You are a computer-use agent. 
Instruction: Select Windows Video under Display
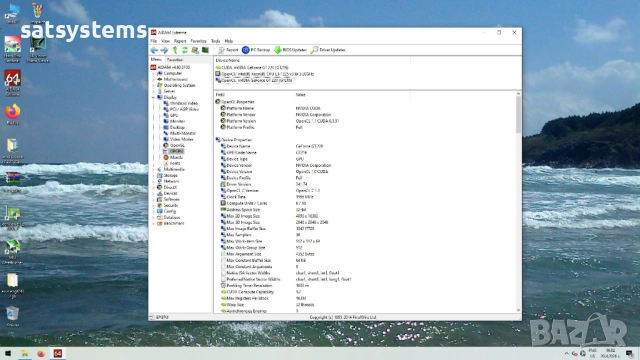click(180, 103)
